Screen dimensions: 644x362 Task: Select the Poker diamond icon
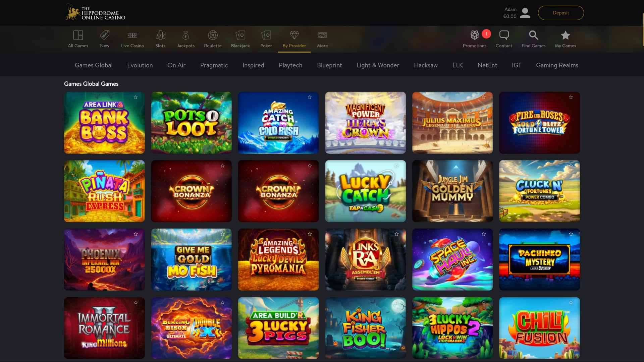[x=266, y=35]
